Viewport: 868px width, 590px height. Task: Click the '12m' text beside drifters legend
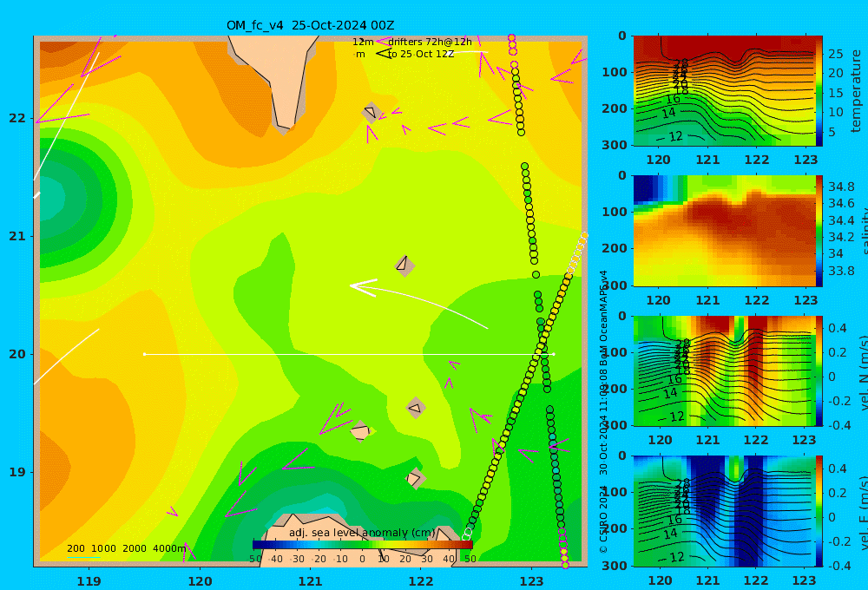coord(363,42)
